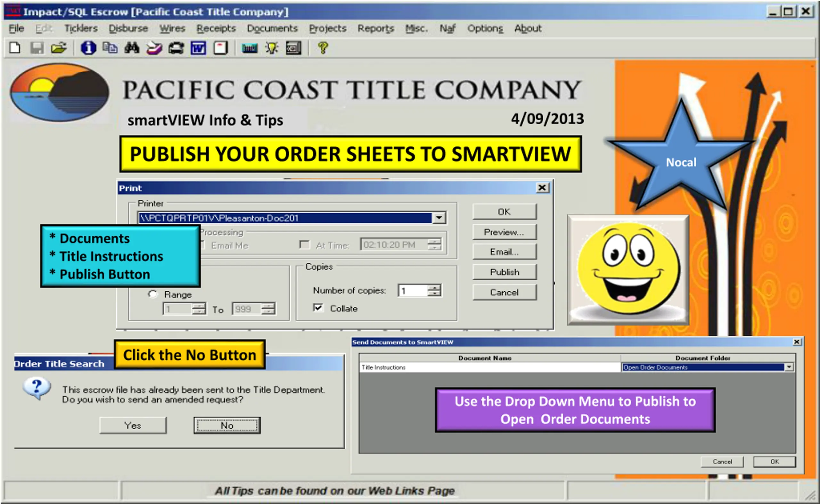Click the blue information icon in toolbar
Image resolution: width=820 pixels, height=504 pixels.
tap(88, 48)
